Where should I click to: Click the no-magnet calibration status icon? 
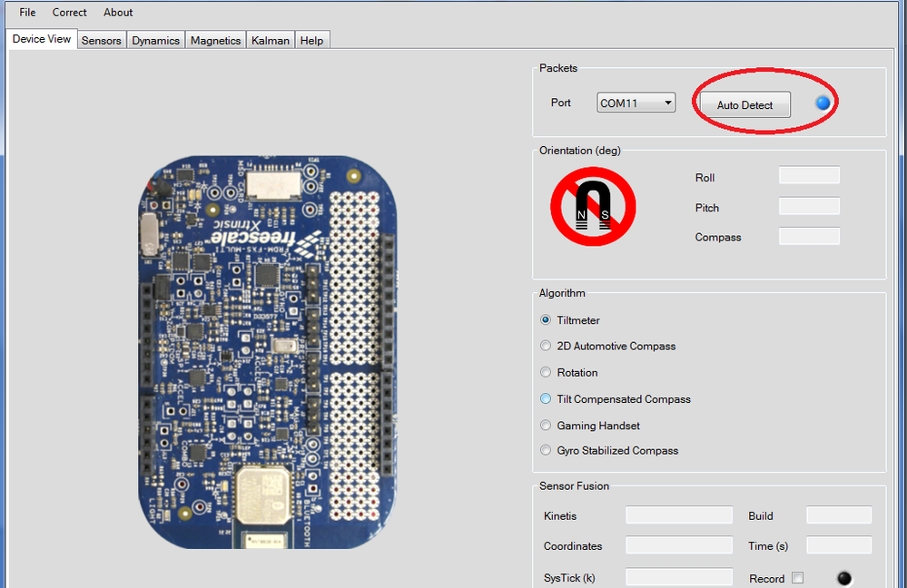point(593,206)
